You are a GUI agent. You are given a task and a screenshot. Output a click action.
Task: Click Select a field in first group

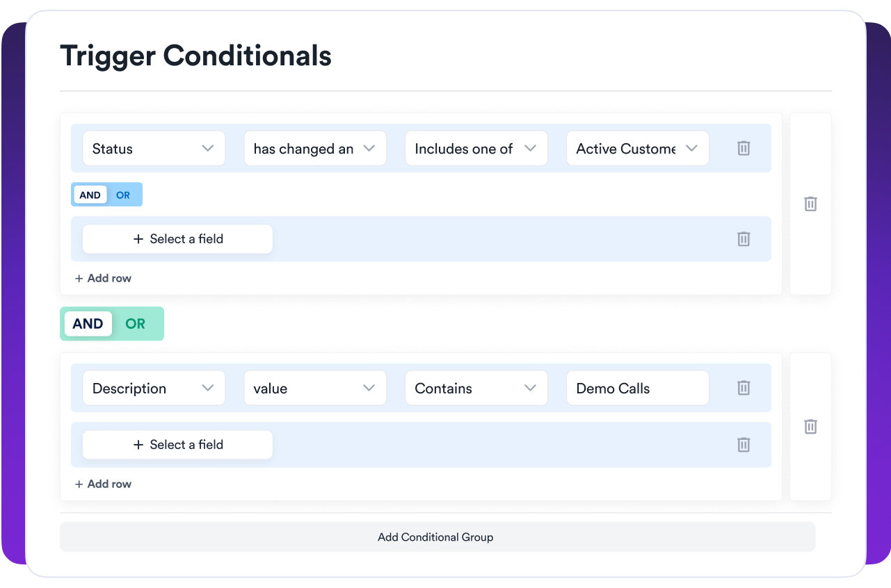[x=177, y=239]
